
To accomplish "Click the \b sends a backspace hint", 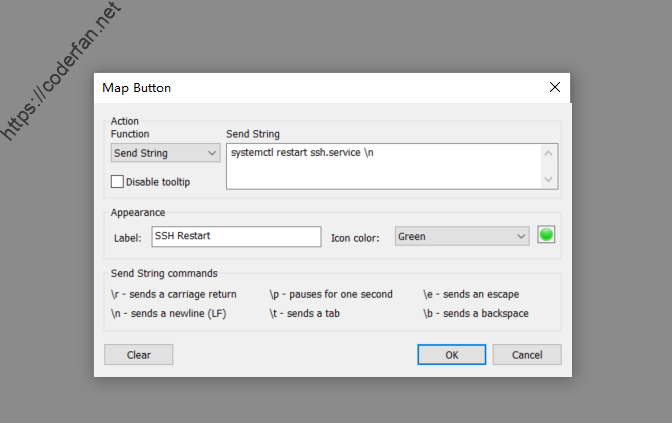I will click(476, 313).
